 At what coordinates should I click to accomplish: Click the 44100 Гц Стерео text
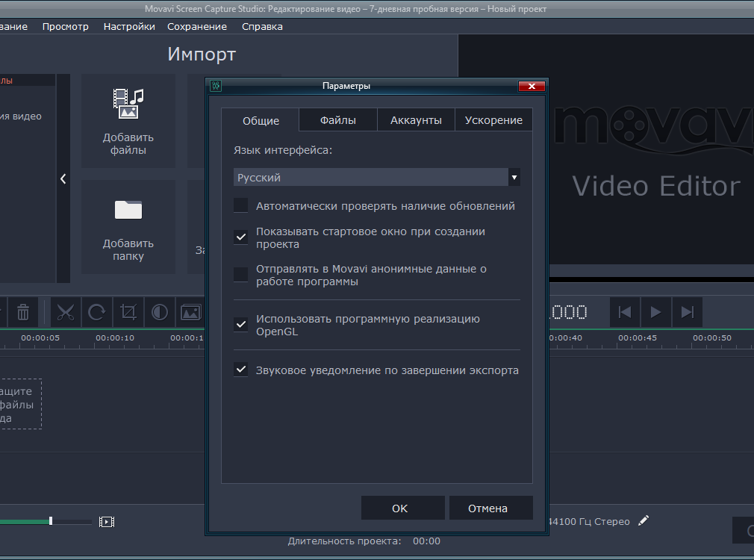tap(589, 521)
